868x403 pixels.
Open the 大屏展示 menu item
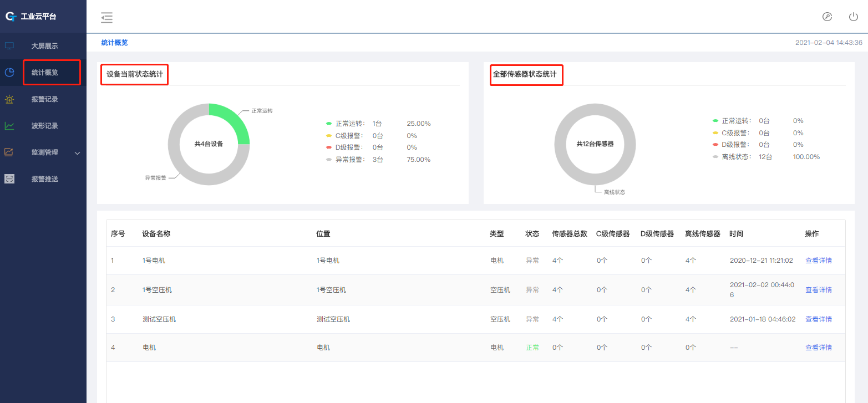(x=44, y=46)
